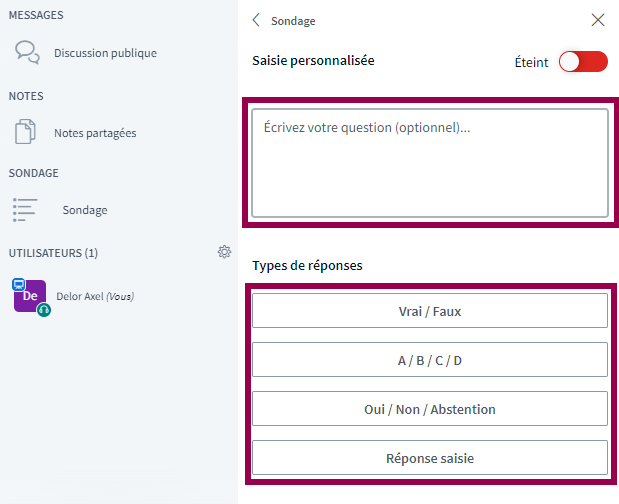This screenshot has width=619, height=504.
Task: Choose the A / B / C / D response type
Action: click(x=429, y=360)
